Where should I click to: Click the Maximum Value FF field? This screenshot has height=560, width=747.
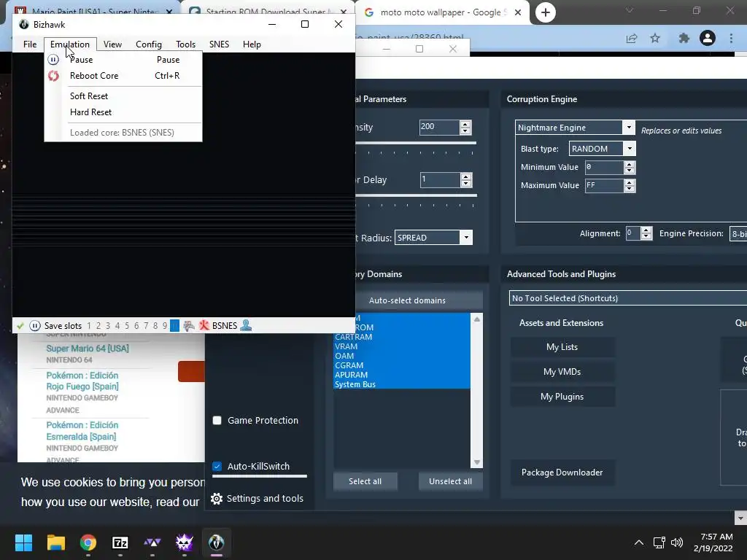point(604,185)
